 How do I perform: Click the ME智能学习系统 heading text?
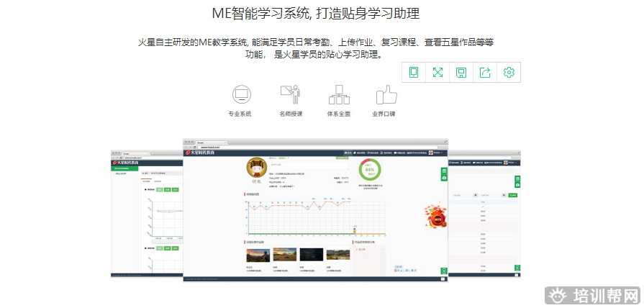pos(315,14)
